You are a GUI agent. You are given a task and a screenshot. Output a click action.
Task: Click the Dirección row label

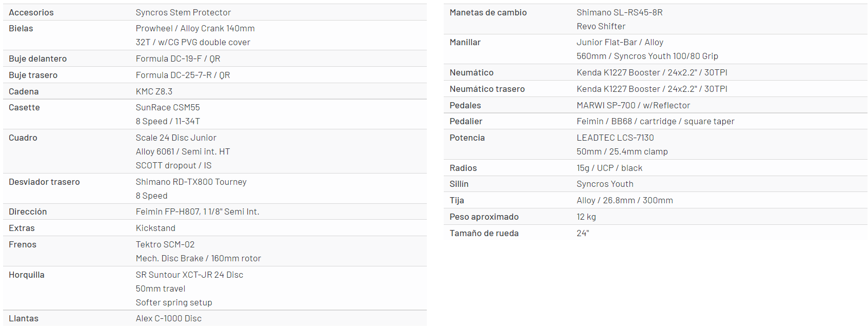click(x=28, y=211)
